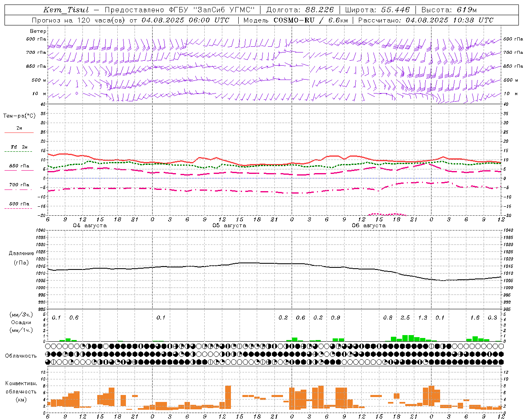Click the Давление pressure panel label
The height and width of the screenshot is (420, 525).
21,253
